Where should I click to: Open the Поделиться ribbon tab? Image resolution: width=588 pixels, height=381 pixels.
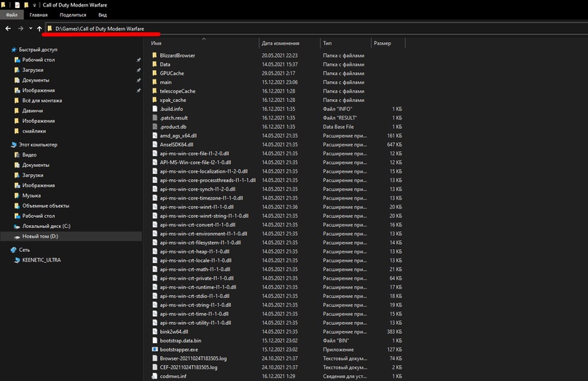73,15
